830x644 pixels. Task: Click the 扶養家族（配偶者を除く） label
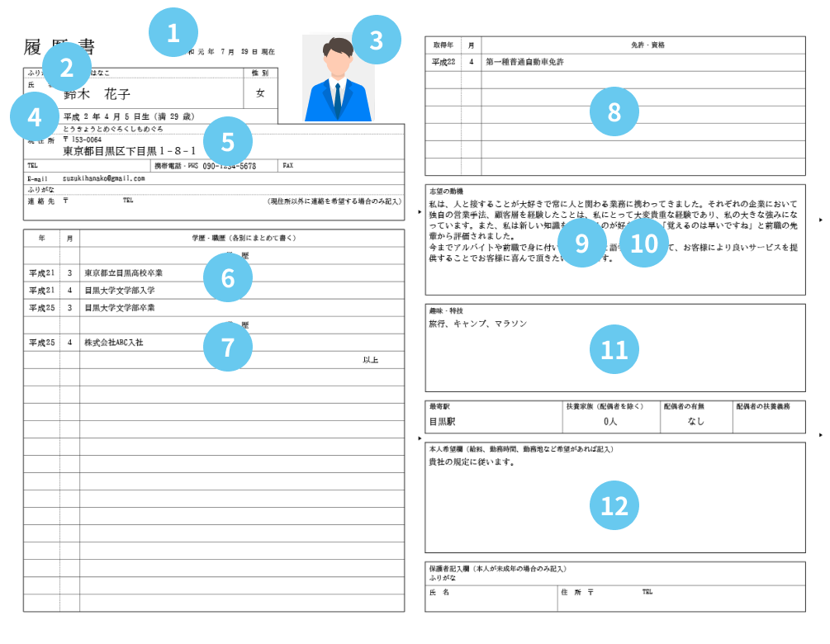point(605,407)
